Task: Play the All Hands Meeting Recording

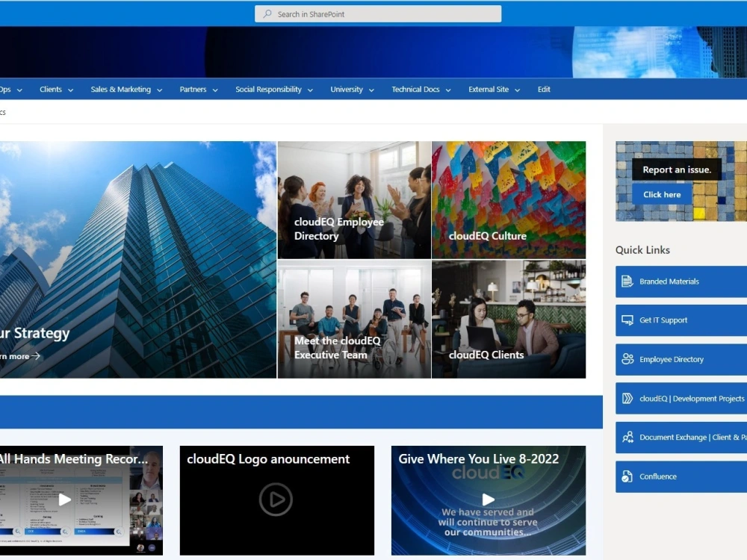Action: tap(66, 500)
